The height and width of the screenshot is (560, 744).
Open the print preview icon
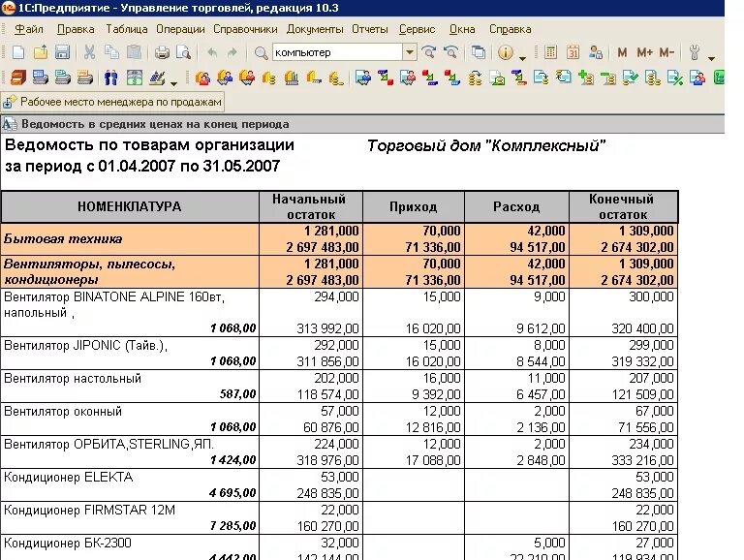coord(184,52)
